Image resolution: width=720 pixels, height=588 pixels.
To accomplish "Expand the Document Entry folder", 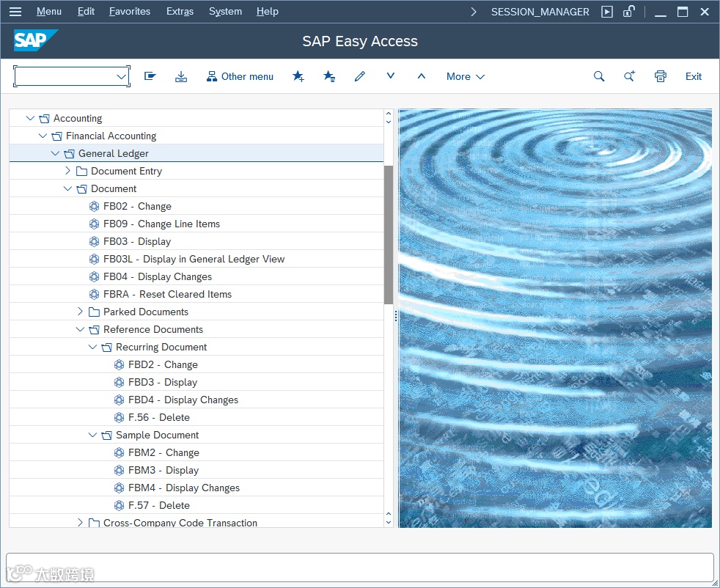I will pos(68,171).
